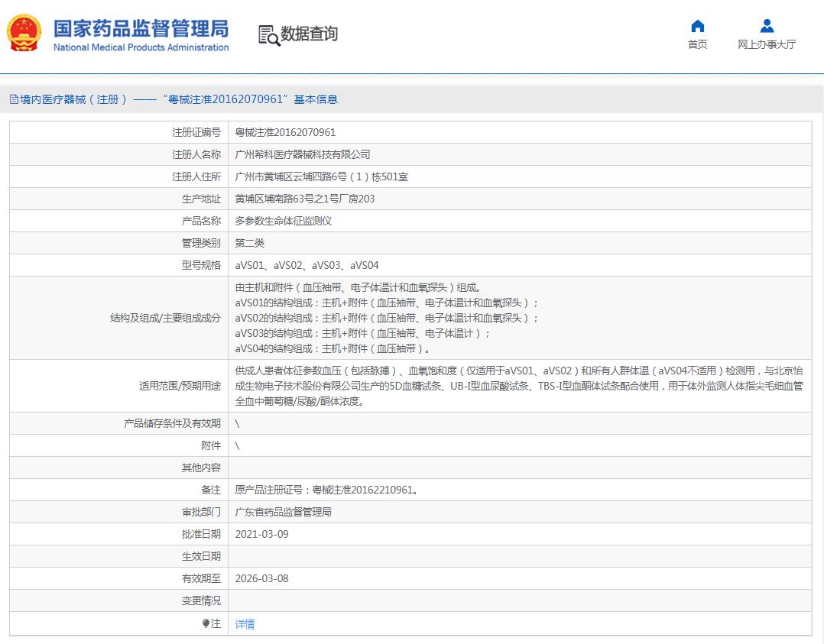The width and height of the screenshot is (824, 644).
Task: Click the 管理类别 label
Action: [201, 243]
